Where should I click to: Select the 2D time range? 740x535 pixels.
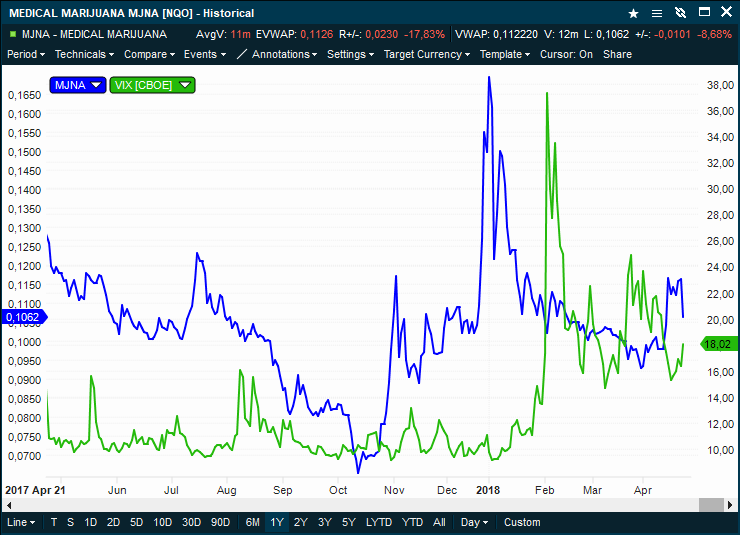click(x=113, y=522)
